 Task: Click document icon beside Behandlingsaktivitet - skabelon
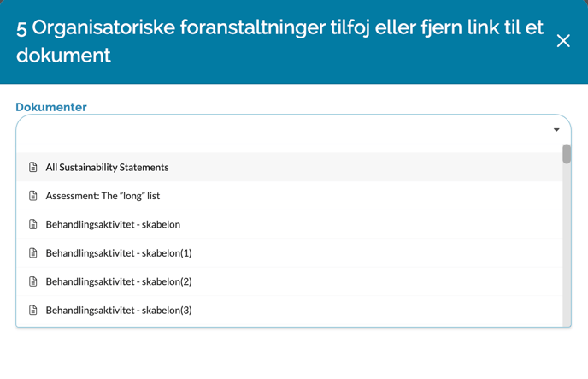click(x=33, y=224)
